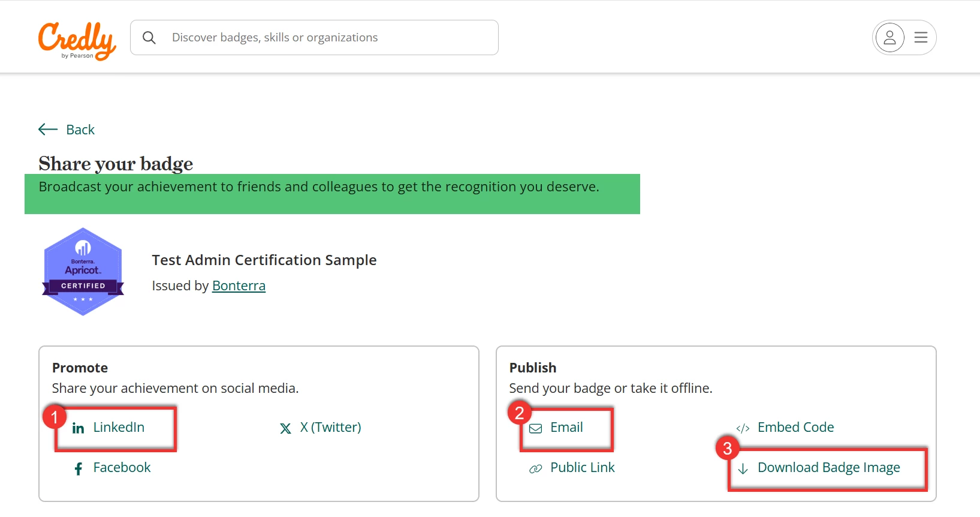This screenshot has height=517, width=980.
Task: Share badge on X (Twitter)
Action: (x=331, y=427)
